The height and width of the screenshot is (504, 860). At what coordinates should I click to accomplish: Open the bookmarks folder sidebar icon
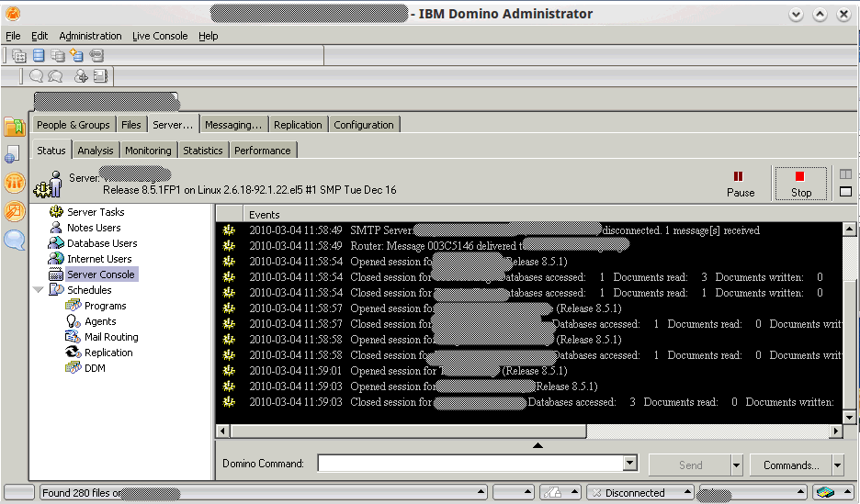(x=15, y=127)
